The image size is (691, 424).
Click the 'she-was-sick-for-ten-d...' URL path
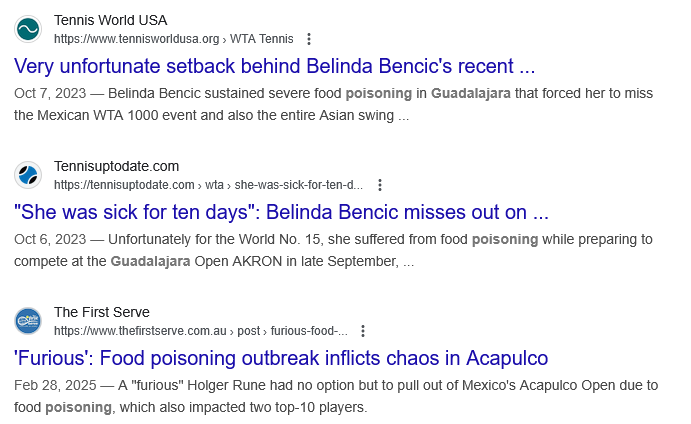pos(299,185)
